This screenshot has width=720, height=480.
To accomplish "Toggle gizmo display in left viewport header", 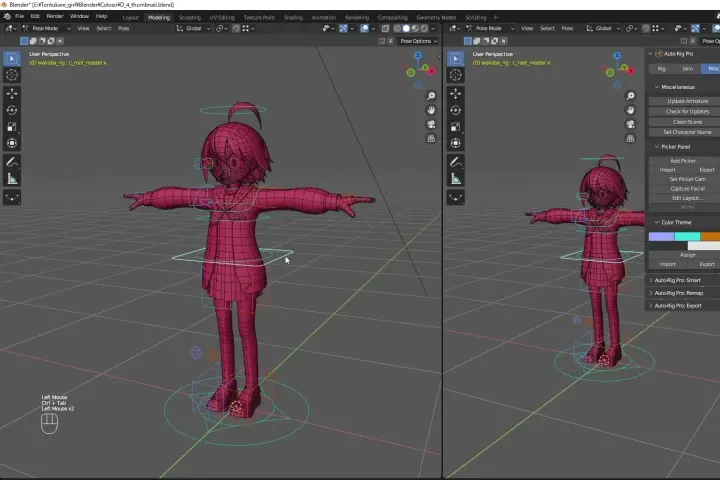I will click(x=343, y=28).
